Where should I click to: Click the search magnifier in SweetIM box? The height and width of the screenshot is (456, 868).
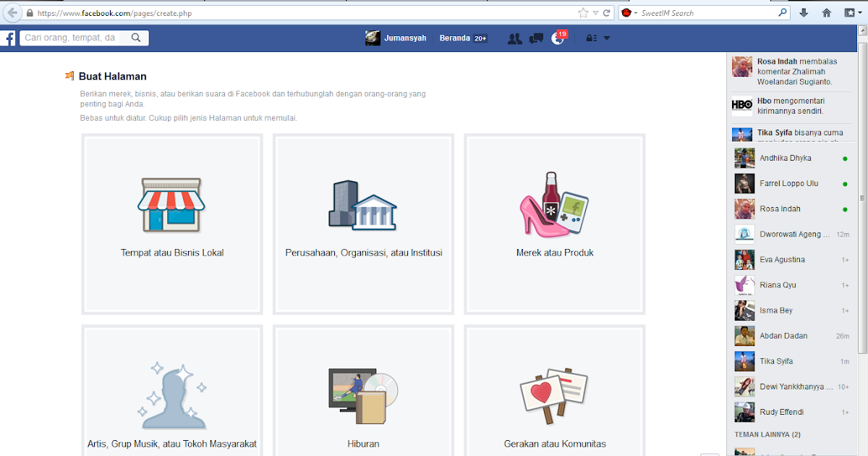[783, 13]
